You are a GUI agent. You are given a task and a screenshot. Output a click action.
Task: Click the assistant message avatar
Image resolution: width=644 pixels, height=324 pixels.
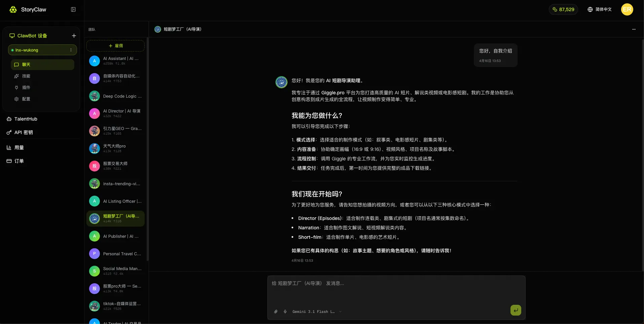[281, 82]
